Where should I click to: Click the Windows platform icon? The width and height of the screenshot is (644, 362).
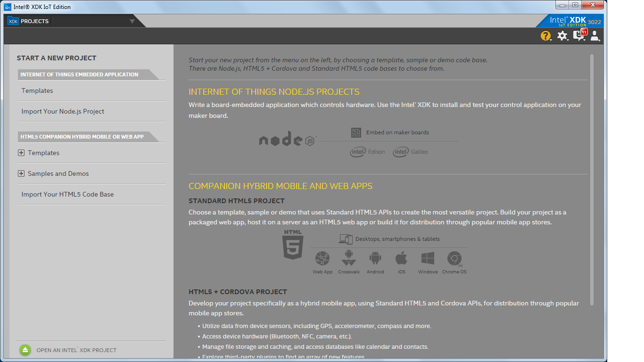click(428, 258)
